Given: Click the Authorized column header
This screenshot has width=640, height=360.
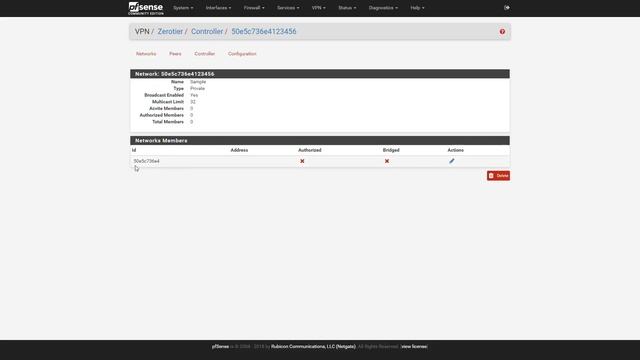Looking at the screenshot, I should click(x=310, y=150).
